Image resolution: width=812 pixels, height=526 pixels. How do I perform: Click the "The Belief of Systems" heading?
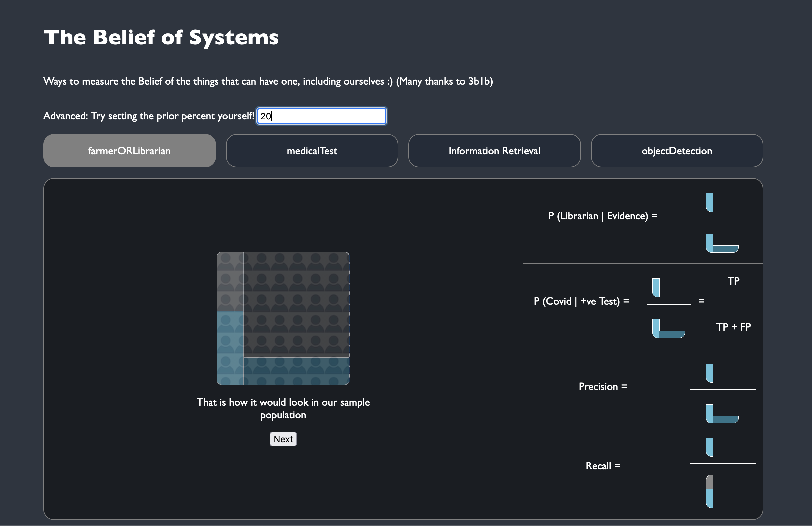coord(161,37)
